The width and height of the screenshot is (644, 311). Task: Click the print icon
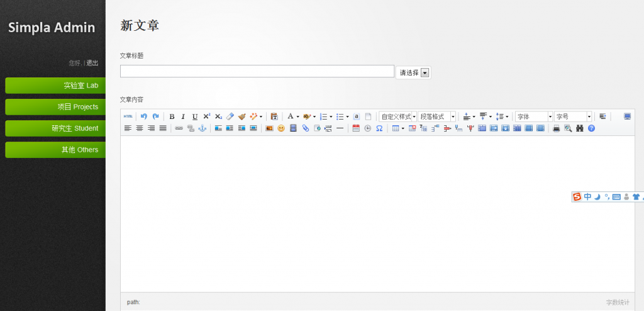click(x=557, y=128)
